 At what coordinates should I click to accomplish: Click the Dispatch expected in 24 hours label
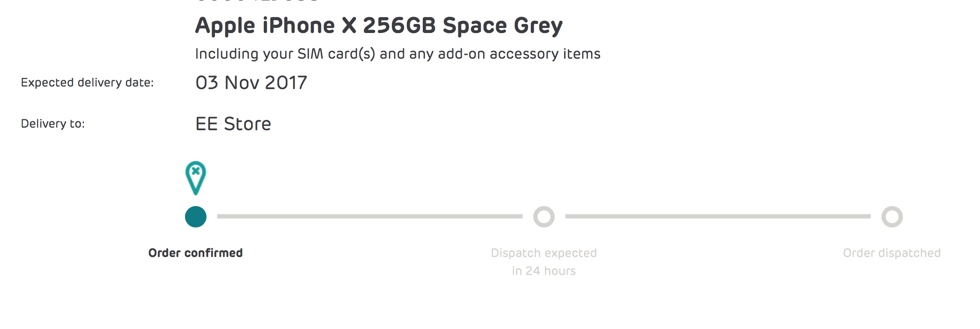click(544, 262)
